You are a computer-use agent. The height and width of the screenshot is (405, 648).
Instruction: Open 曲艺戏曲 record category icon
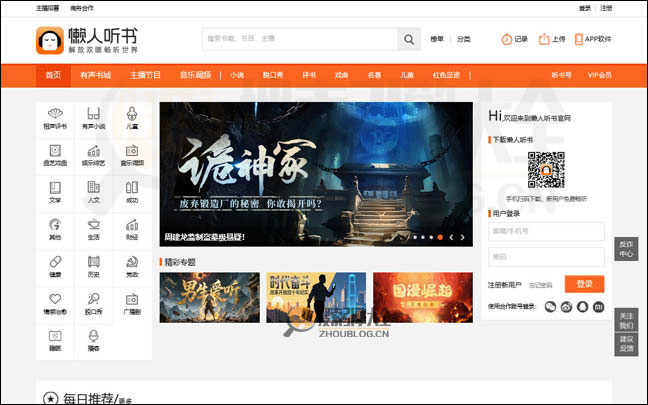tap(55, 150)
